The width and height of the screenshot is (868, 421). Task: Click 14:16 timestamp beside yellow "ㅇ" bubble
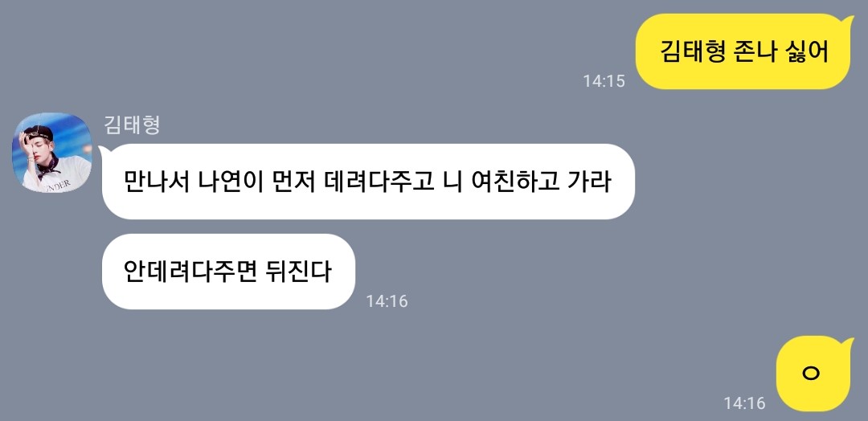pyautogui.click(x=744, y=403)
